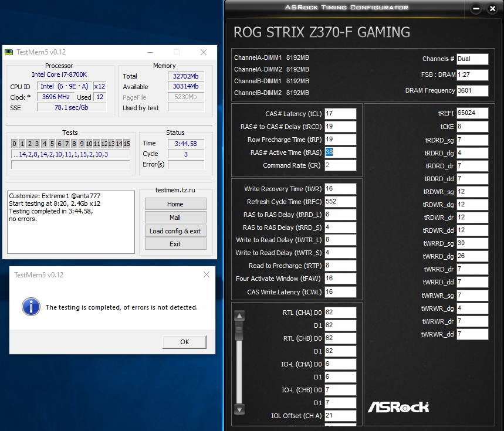Viewport: 504px width, 431px height.
Task: Click the scroll down arrow in the RTL panel
Action: click(239, 409)
